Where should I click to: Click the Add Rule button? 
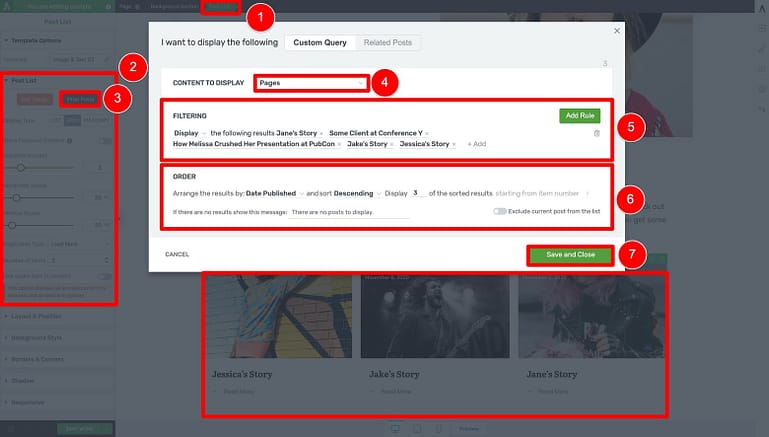(580, 116)
